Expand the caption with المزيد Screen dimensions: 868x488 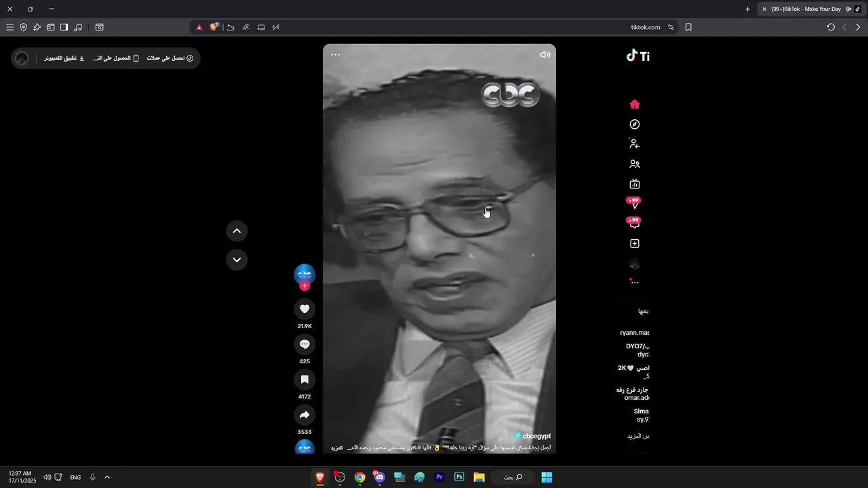tap(337, 448)
